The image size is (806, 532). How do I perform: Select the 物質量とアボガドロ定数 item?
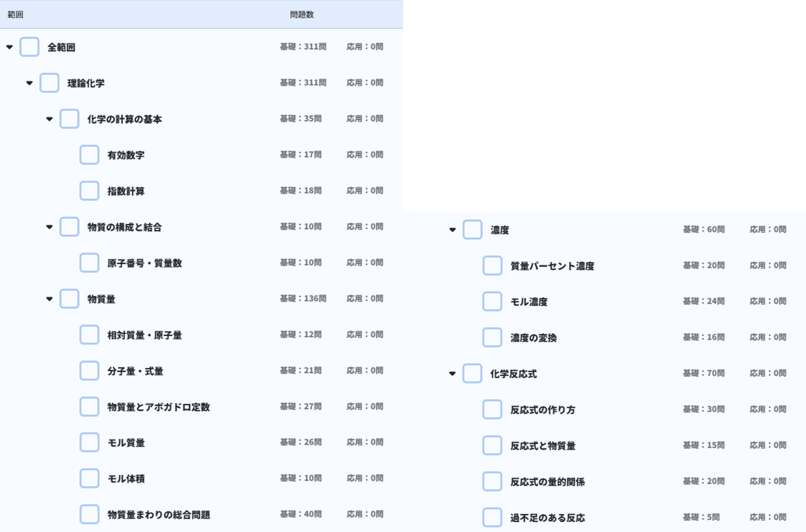tap(158, 407)
